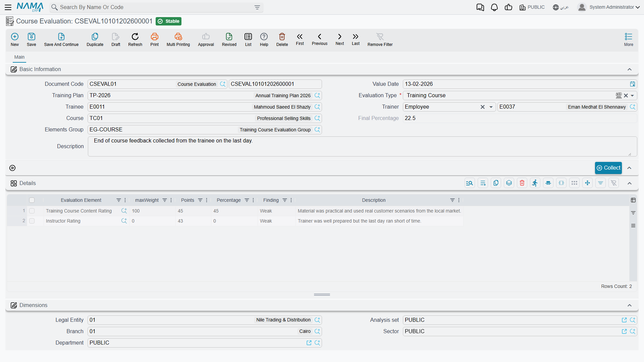
Task: Go to First record
Action: point(300,39)
